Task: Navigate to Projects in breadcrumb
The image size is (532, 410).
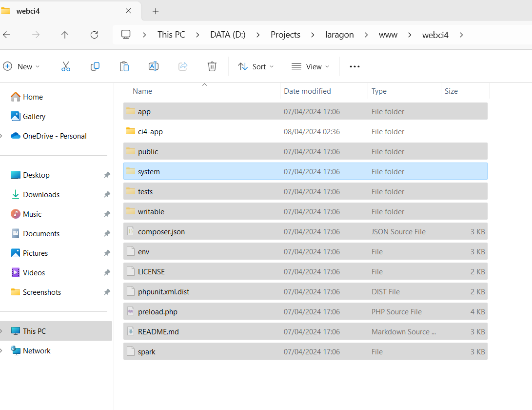Action: tap(285, 35)
